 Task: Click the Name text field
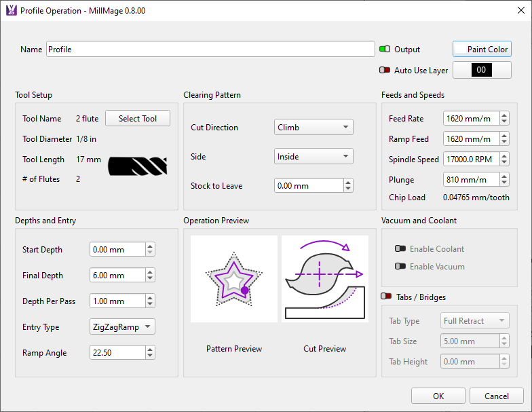pos(210,50)
